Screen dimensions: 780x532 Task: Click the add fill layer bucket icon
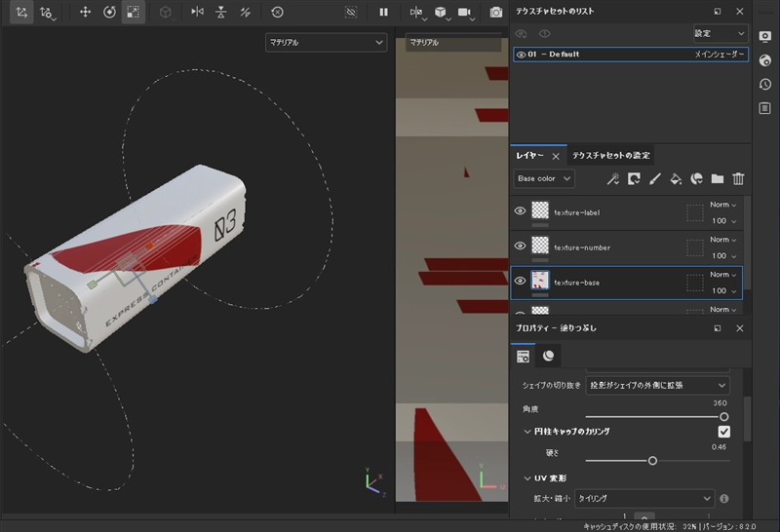tap(676, 179)
